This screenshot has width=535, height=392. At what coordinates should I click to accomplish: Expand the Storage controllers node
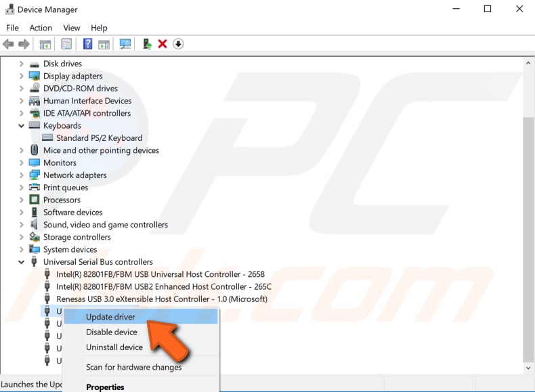(x=21, y=237)
